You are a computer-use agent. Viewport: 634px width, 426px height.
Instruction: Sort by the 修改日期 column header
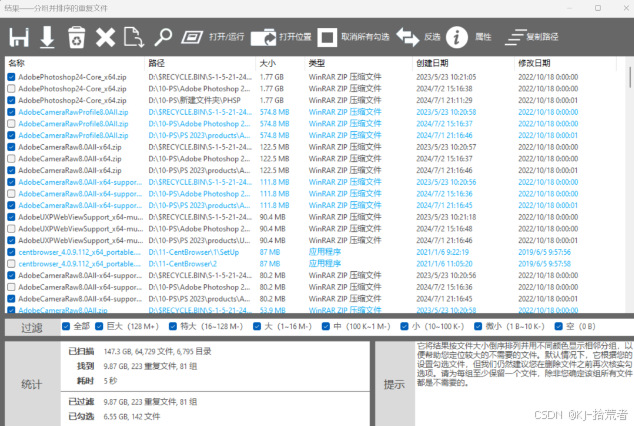(565, 63)
